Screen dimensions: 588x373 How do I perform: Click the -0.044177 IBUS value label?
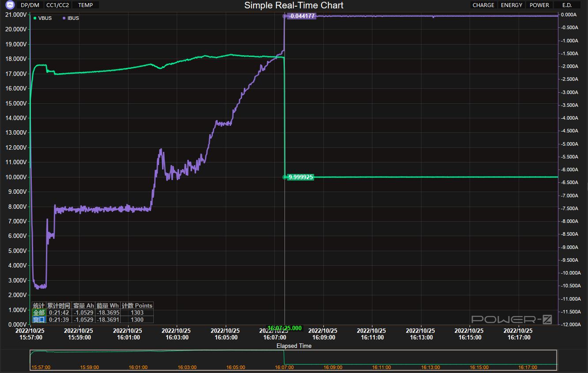coord(302,16)
